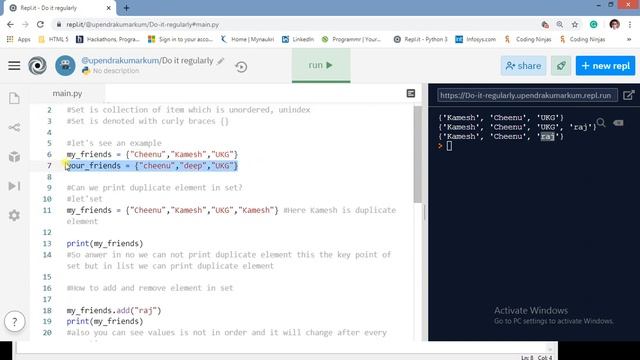The width and height of the screenshot is (640, 360).
Task: Edit repl name with pencil icon
Action: pos(221,61)
